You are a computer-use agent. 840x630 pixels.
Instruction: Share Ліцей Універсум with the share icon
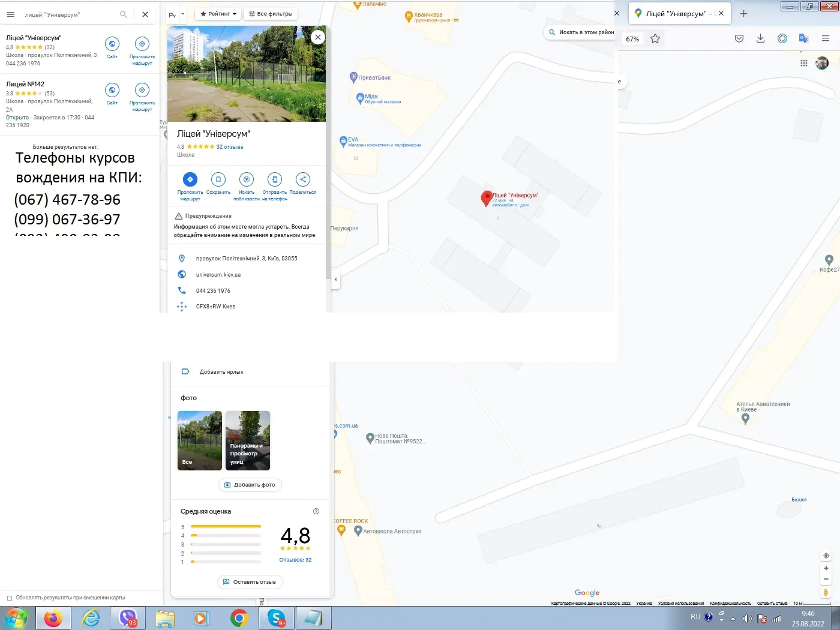(303, 179)
